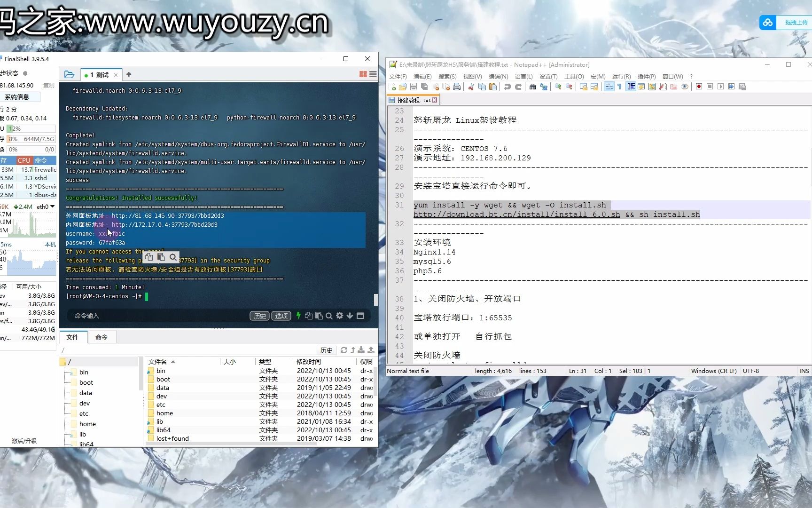Image resolution: width=812 pixels, height=508 pixels.
Task: Click the Cut scissors icon in Notepad++
Action: coord(471,87)
